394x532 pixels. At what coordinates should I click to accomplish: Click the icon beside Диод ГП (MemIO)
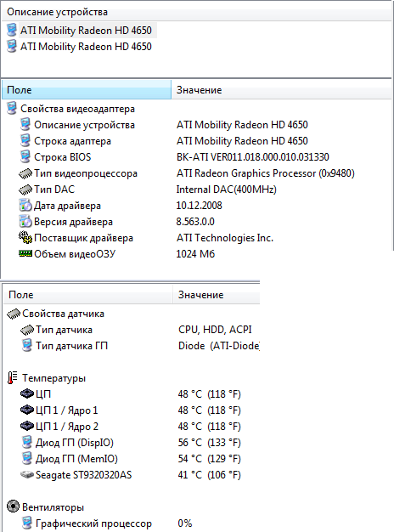click(x=27, y=458)
